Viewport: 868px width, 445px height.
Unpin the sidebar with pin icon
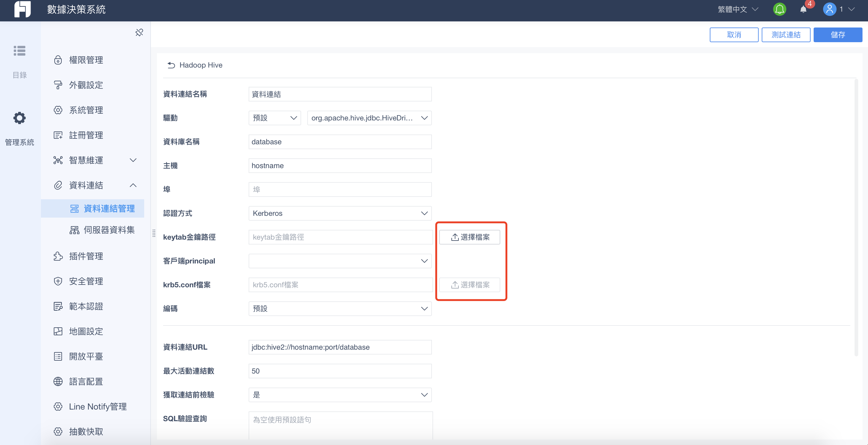coord(139,32)
